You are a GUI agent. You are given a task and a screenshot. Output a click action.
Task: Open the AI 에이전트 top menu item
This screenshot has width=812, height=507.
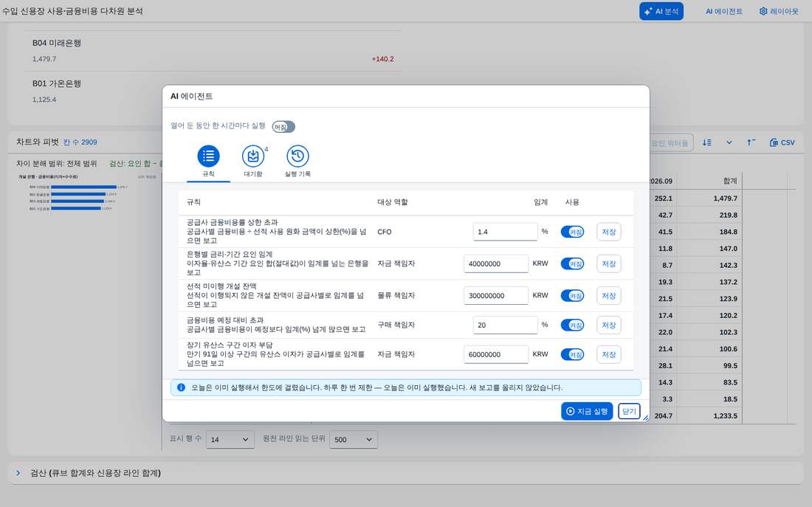[x=723, y=11]
